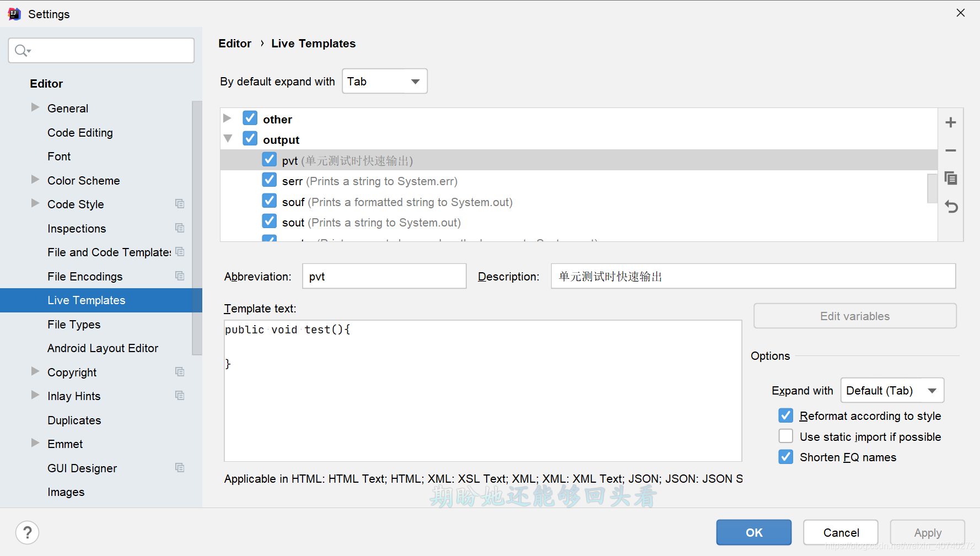
Task: Add a new live template with plus icon
Action: (950, 122)
